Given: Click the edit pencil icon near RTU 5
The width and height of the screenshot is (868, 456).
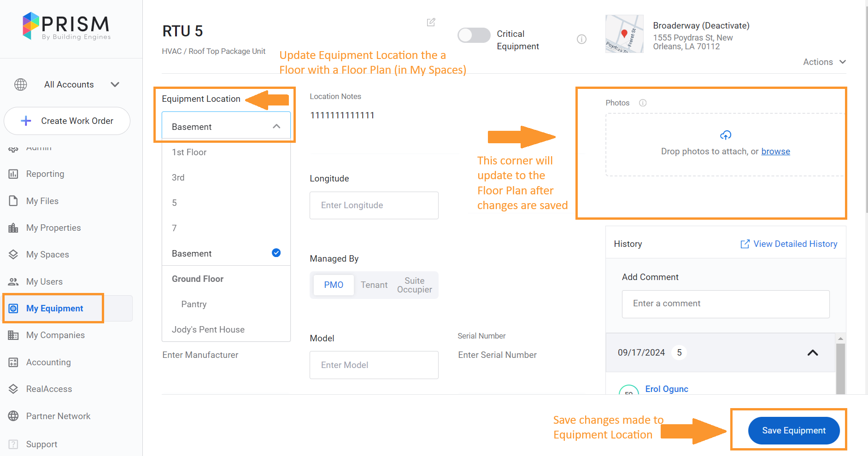Looking at the screenshot, I should (x=431, y=22).
